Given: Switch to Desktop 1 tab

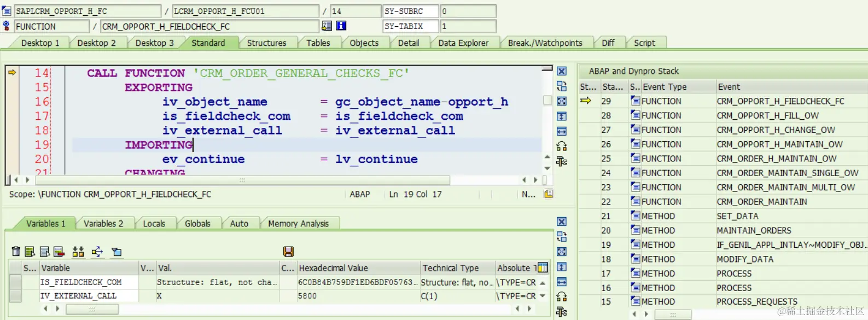Looking at the screenshot, I should pos(40,43).
